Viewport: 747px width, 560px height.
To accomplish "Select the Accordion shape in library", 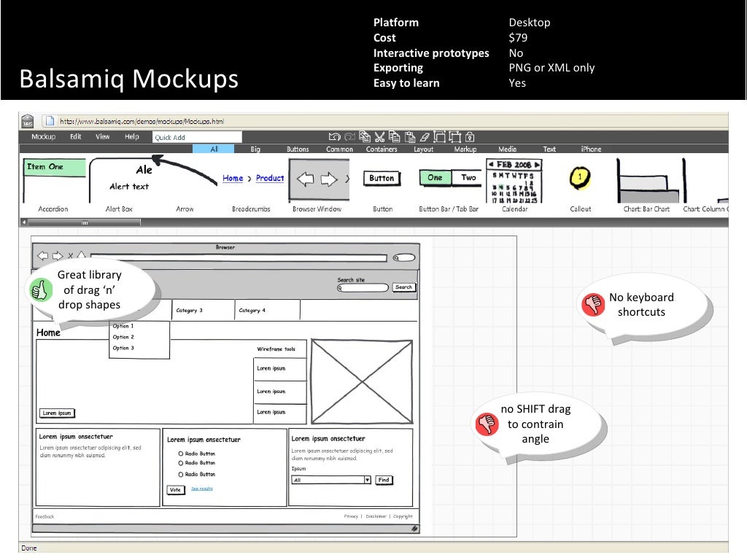I will (x=53, y=186).
